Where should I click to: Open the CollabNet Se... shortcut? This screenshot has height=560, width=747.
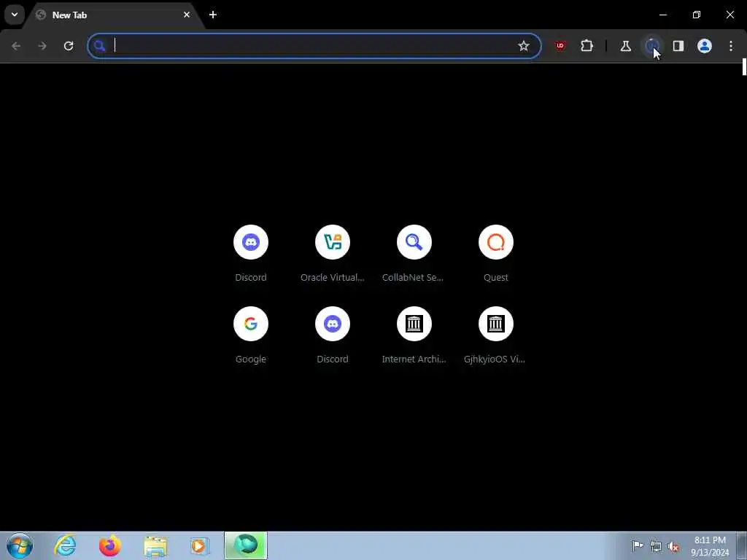pos(414,254)
